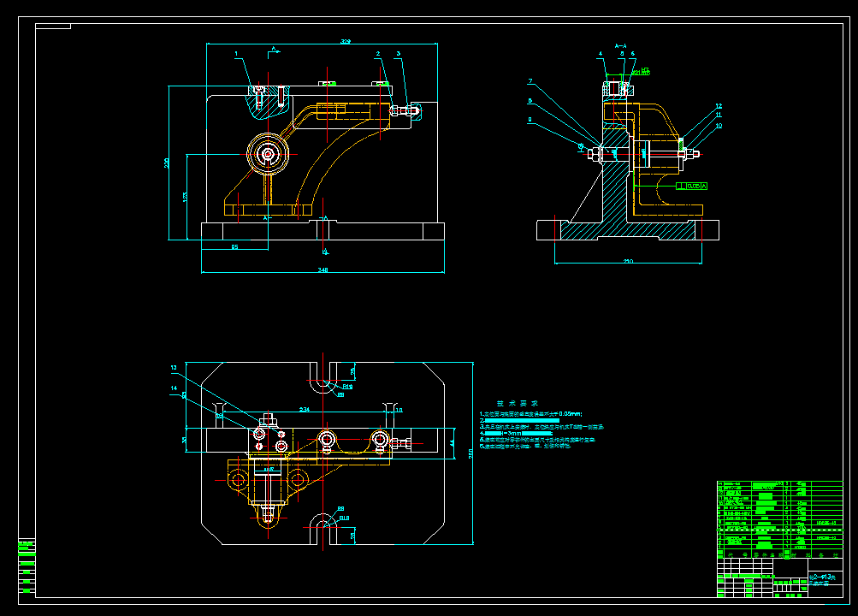Select the 95 horizontal dimension text
The image size is (858, 616).
pyautogui.click(x=234, y=247)
